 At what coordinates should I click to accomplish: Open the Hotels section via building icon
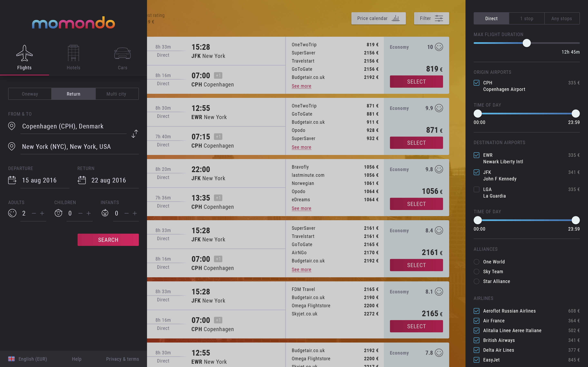click(x=73, y=53)
